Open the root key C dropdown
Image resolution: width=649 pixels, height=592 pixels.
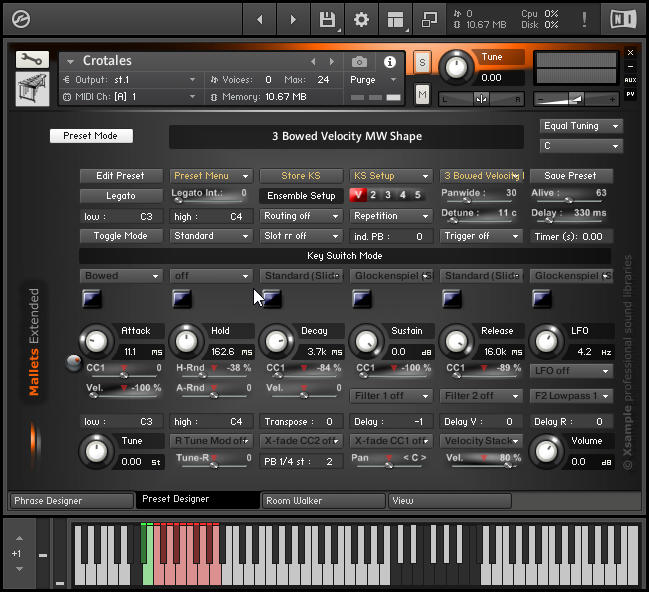coord(581,146)
